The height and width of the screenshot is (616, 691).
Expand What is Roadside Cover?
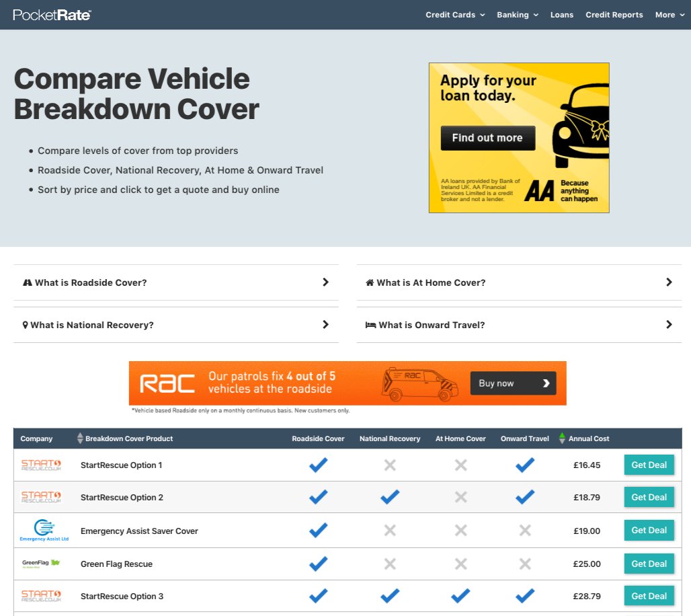tap(176, 282)
